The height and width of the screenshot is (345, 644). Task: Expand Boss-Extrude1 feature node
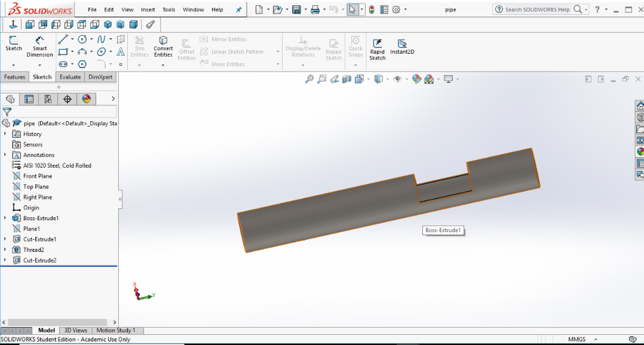coord(5,218)
